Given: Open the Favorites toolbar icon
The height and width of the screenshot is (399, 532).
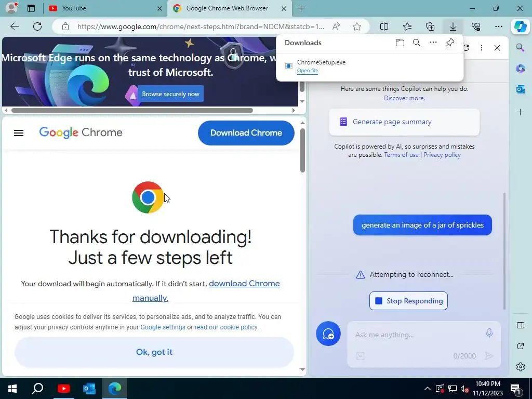Looking at the screenshot, I should [407, 26].
